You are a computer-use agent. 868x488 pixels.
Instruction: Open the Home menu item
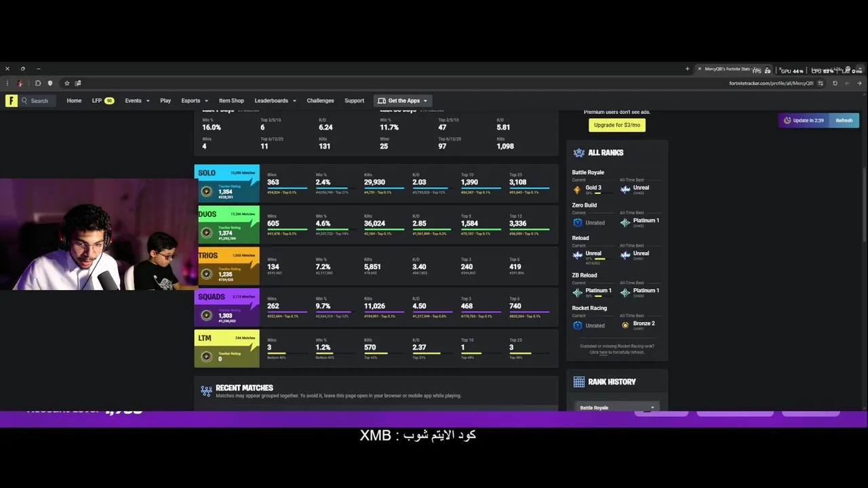[x=74, y=100]
